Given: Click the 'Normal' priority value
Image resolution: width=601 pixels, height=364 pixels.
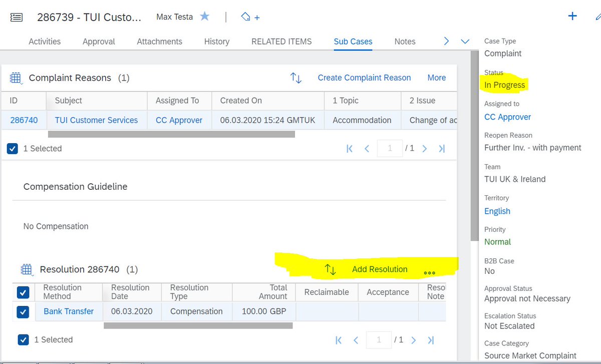Looking at the screenshot, I should pyautogui.click(x=498, y=242).
